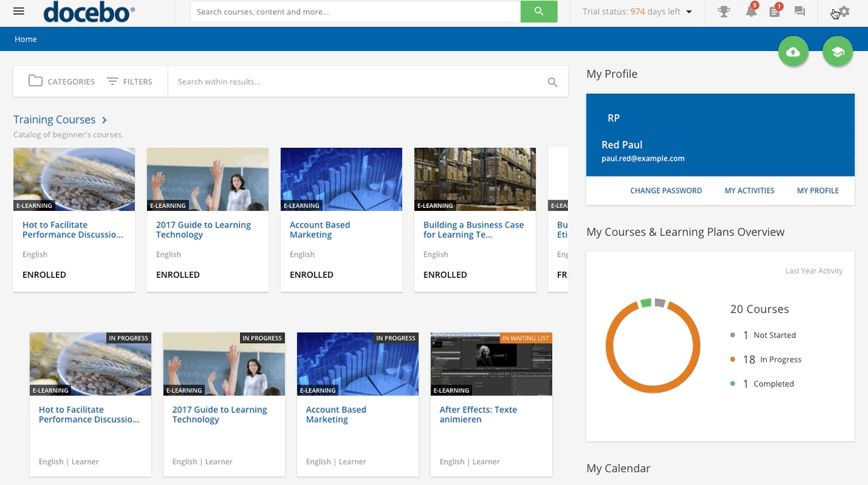Image resolution: width=868 pixels, height=485 pixels.
Task: Click the 974 days left trial text
Action: (655, 12)
